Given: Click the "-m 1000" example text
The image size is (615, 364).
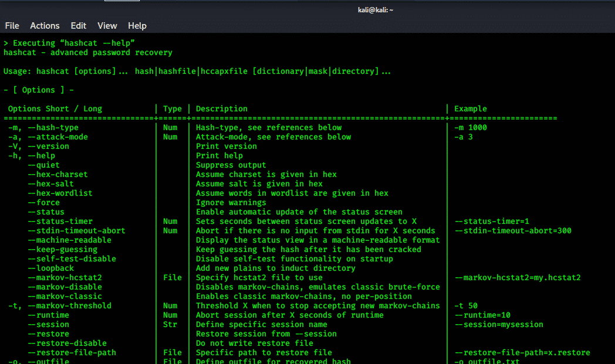Looking at the screenshot, I should click(x=470, y=128).
